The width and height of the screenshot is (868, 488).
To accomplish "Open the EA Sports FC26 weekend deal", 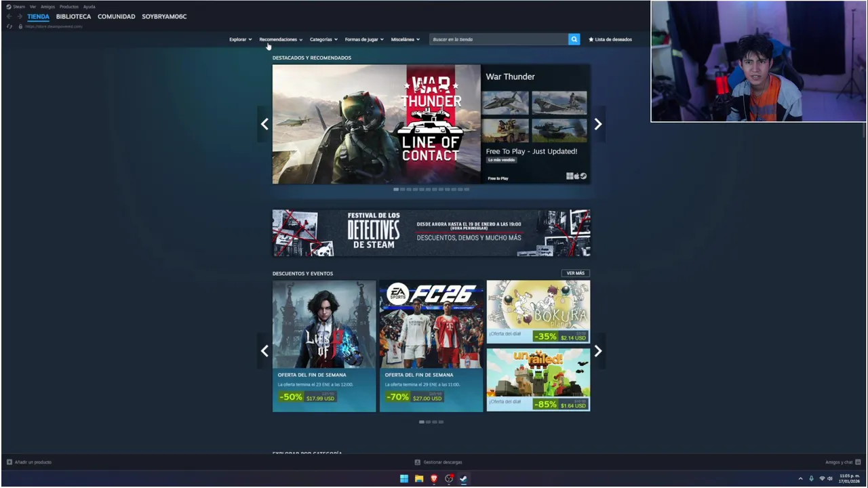I will click(x=431, y=346).
